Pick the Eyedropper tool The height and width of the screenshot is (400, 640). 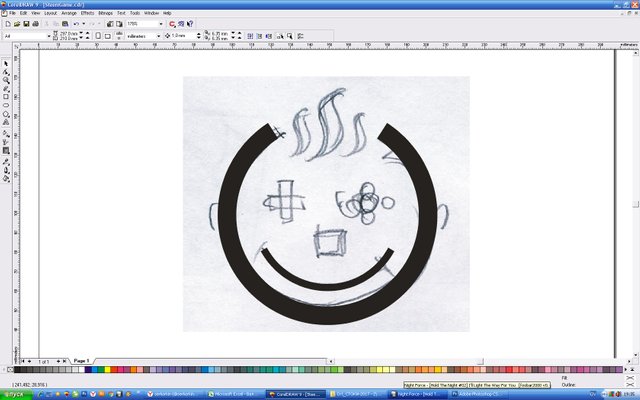[6, 162]
